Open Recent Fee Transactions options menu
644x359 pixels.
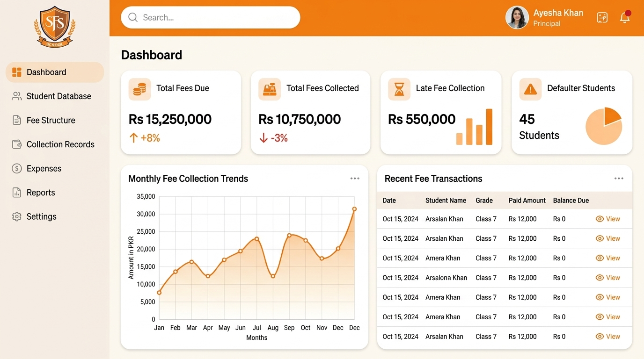coord(619,179)
